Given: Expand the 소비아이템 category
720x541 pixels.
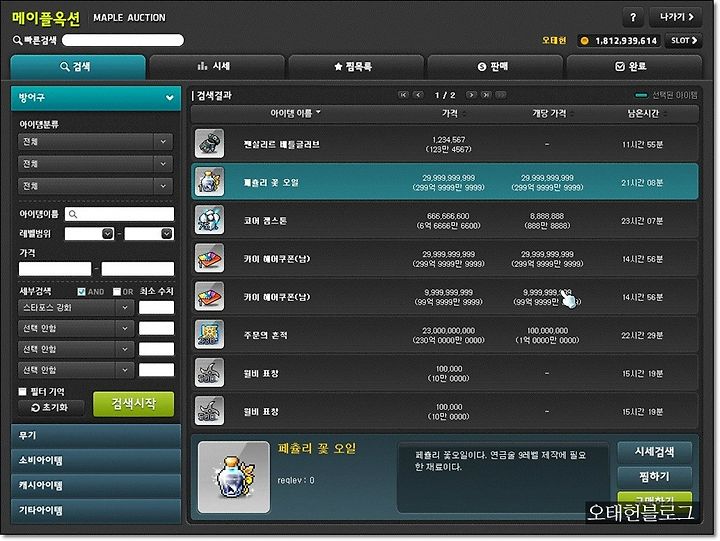Looking at the screenshot, I should click(96, 461).
